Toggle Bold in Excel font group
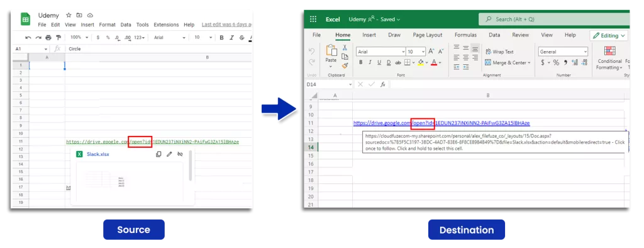This screenshot has height=248, width=644. (x=360, y=62)
